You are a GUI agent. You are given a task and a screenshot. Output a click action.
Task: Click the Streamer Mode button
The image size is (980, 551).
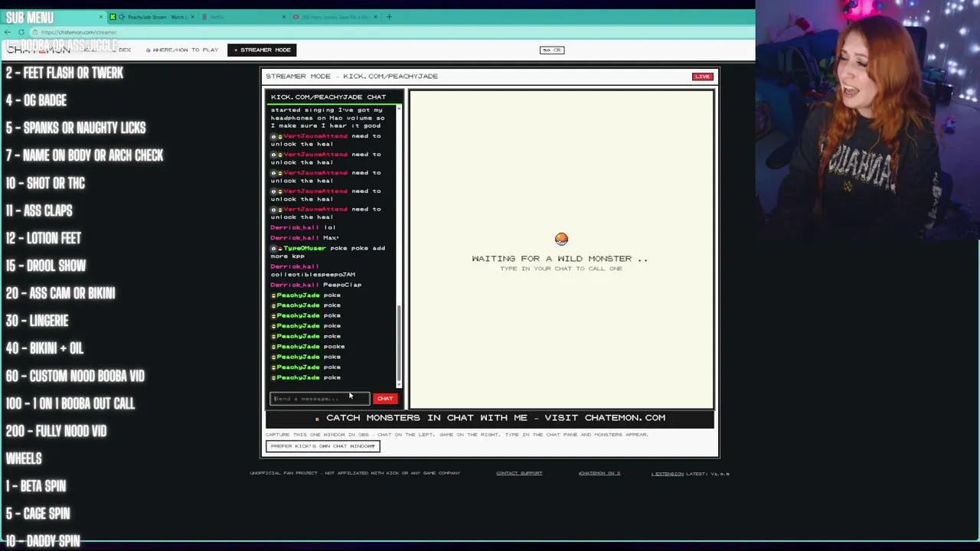(x=263, y=50)
